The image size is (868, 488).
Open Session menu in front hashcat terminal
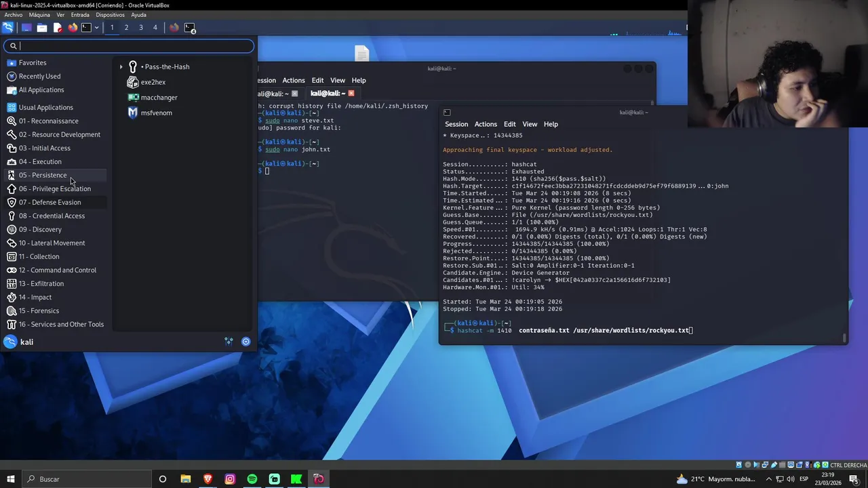(456, 124)
